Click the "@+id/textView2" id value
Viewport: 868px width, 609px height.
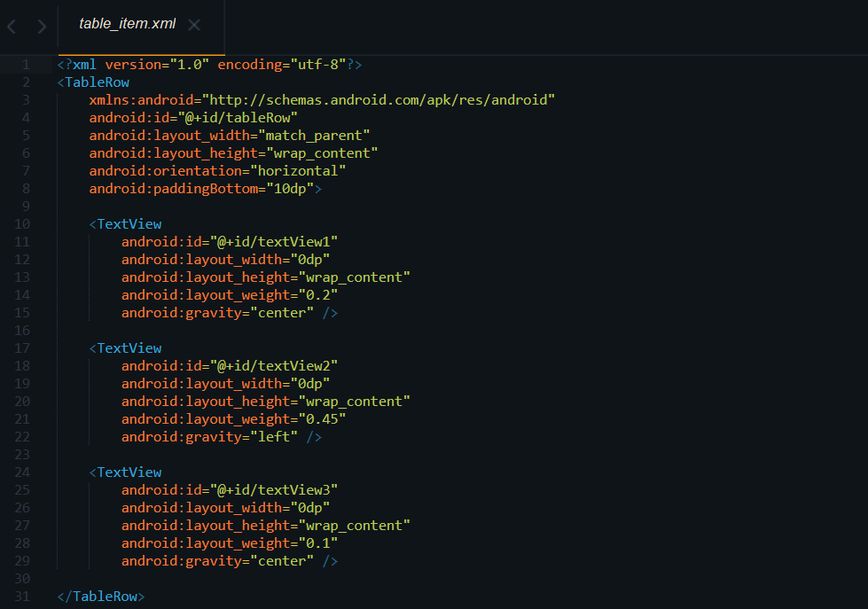click(x=273, y=366)
